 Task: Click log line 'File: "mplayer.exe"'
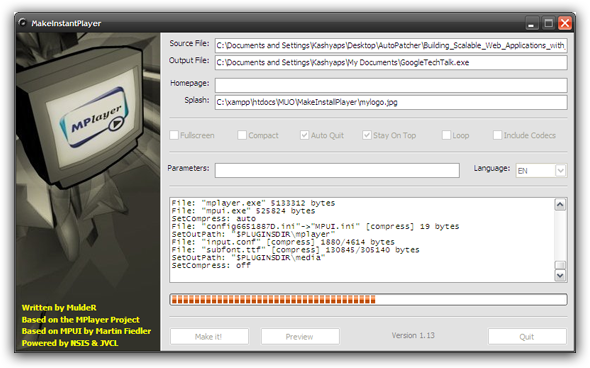(253, 203)
